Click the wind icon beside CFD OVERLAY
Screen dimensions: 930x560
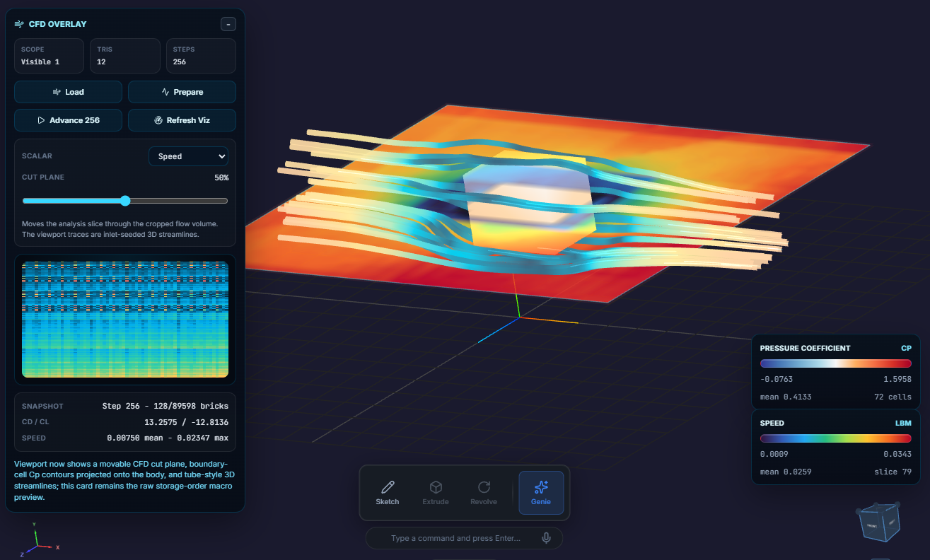pyautogui.click(x=18, y=23)
